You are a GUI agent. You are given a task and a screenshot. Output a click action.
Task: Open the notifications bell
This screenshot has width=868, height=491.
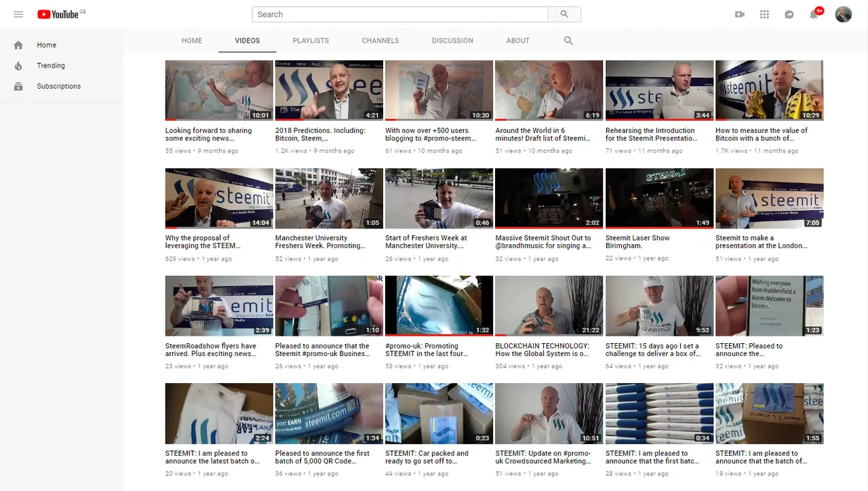tap(814, 14)
